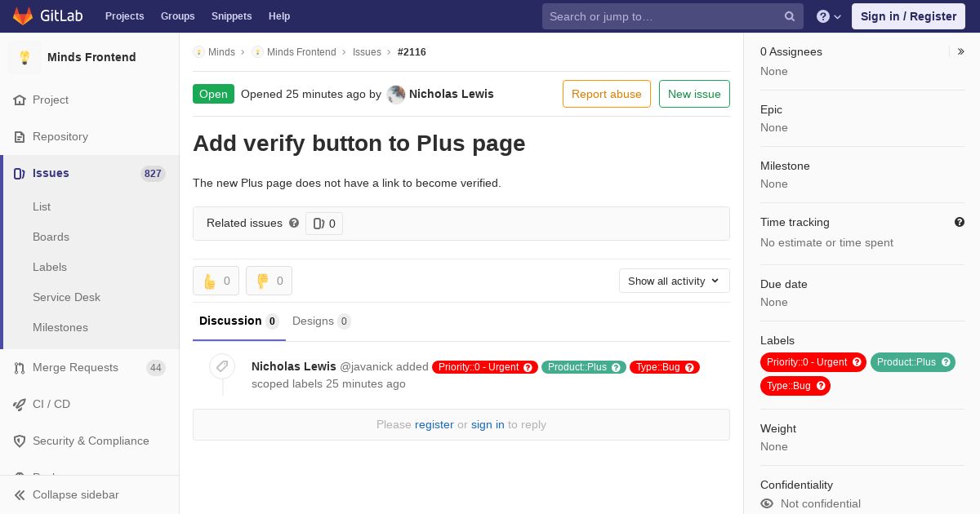
Task: Click help icon on sidebar Type::Bug label
Action: pos(821,386)
